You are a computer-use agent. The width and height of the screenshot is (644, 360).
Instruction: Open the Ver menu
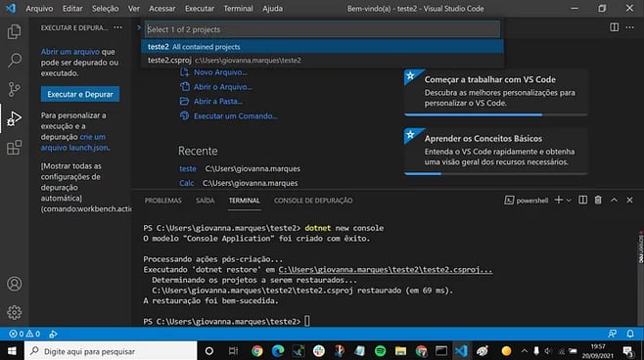pos(133,8)
